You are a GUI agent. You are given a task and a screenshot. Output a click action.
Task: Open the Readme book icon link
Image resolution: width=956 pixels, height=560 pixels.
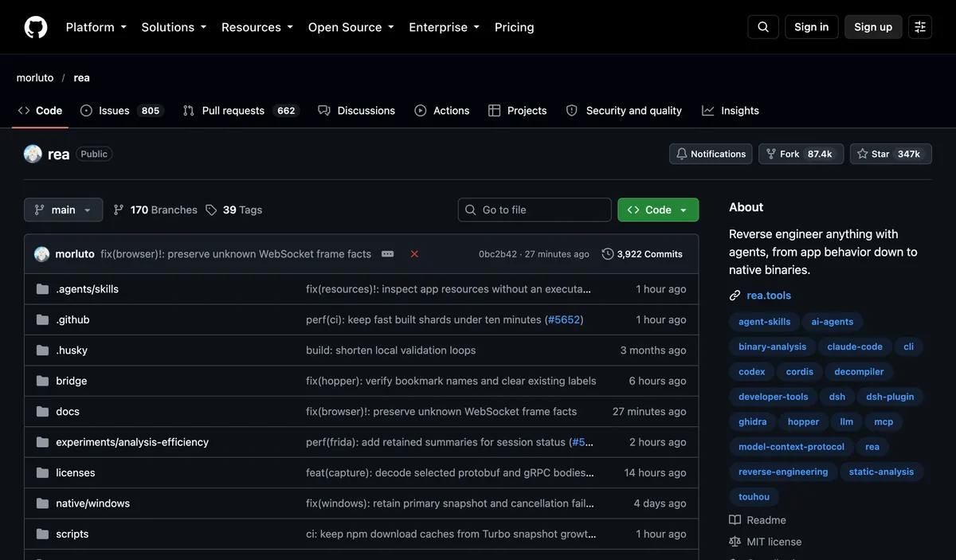pos(735,520)
